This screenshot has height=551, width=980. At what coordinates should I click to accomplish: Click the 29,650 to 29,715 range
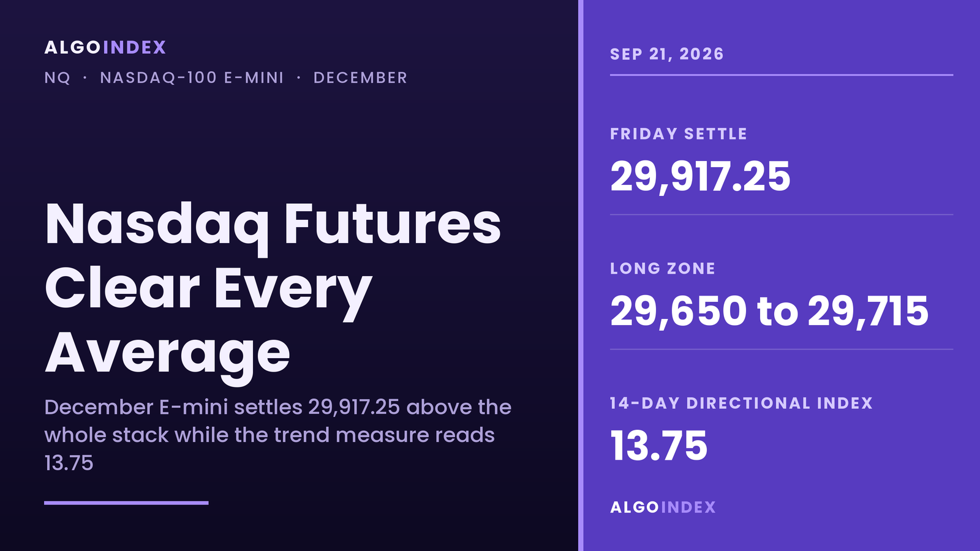769,312
